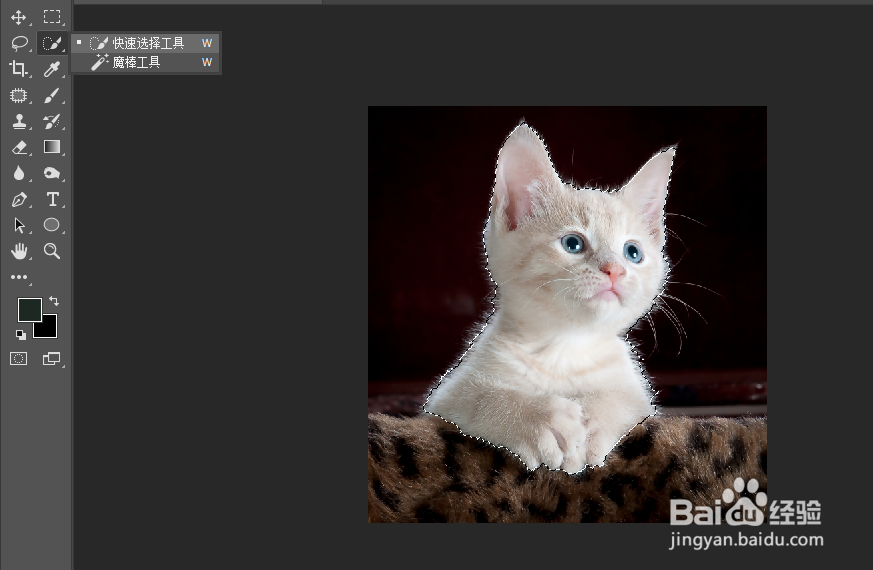Select the Crop tool

(18, 68)
